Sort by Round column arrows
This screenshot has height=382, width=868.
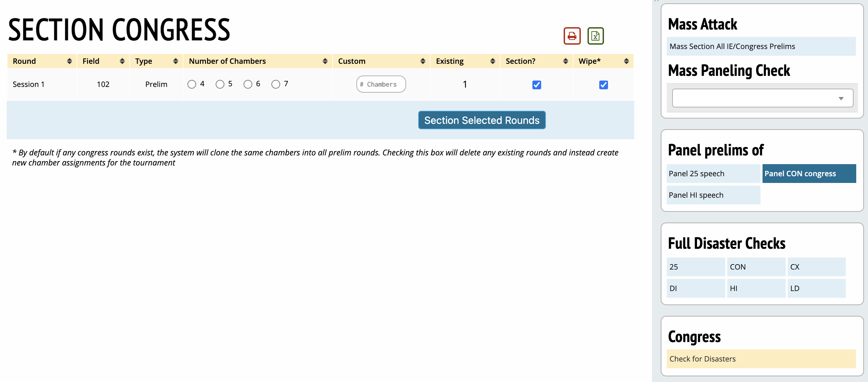click(70, 61)
